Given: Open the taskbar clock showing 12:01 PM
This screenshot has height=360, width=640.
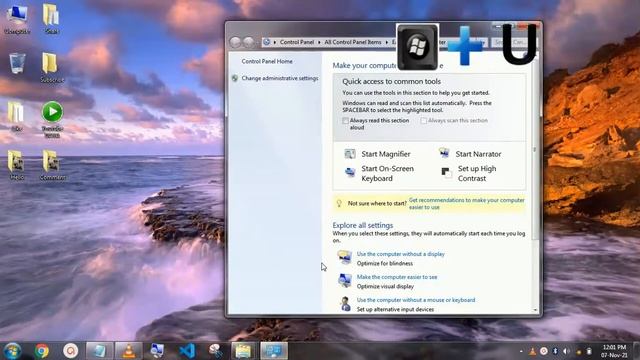Looking at the screenshot, I should coord(614,351).
